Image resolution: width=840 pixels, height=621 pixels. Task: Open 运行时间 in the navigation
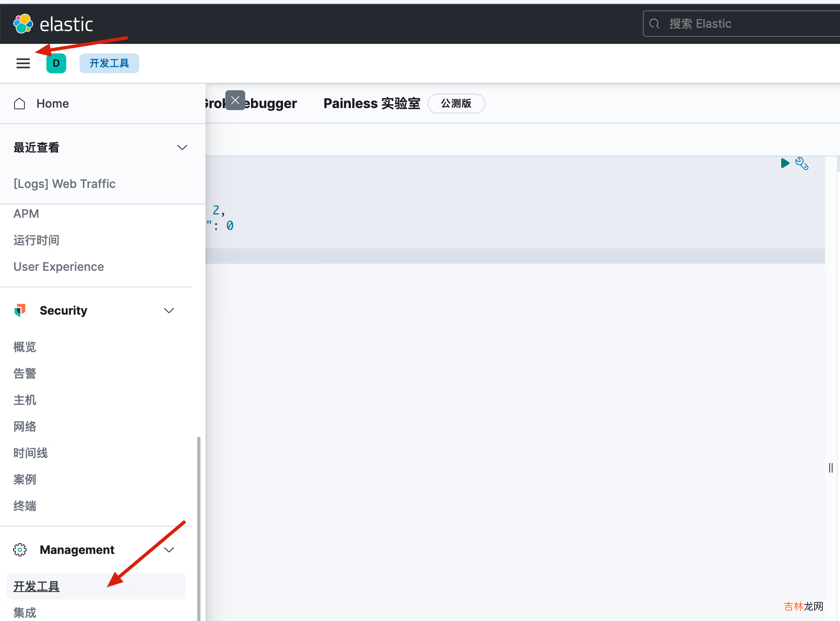tap(36, 240)
